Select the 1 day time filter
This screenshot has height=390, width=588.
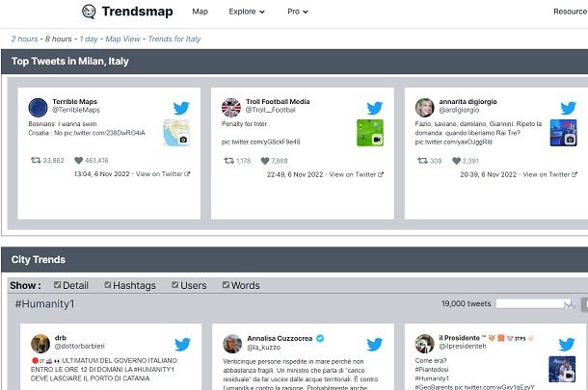(x=89, y=39)
